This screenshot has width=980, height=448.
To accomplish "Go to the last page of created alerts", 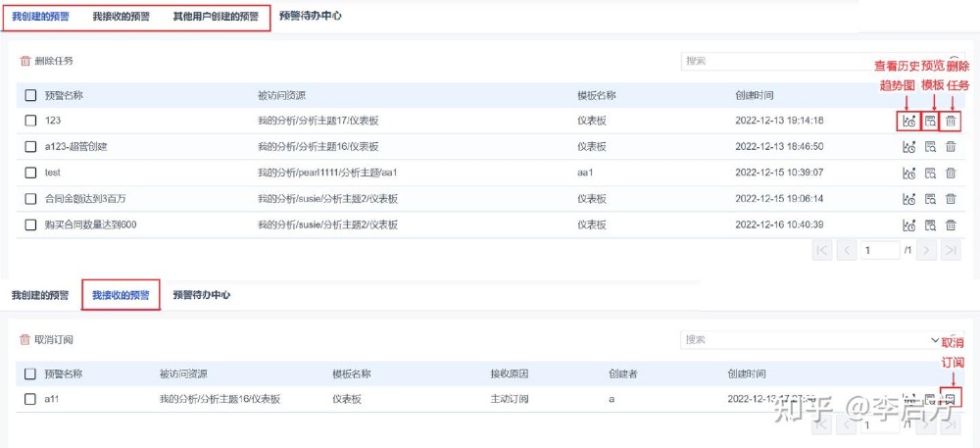I will point(950,250).
